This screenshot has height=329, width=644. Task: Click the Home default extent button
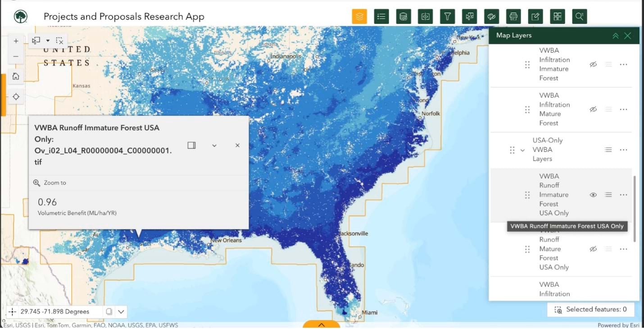pos(15,76)
